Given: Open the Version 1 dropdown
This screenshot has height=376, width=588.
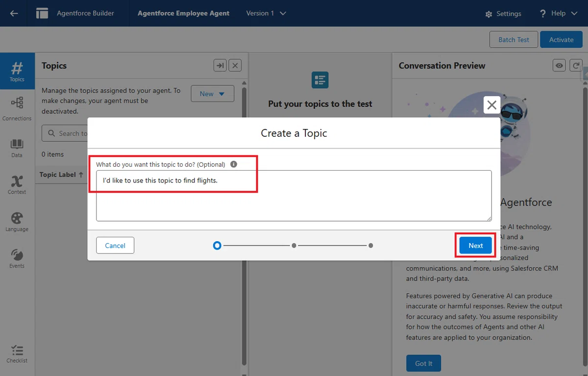Looking at the screenshot, I should (266, 13).
